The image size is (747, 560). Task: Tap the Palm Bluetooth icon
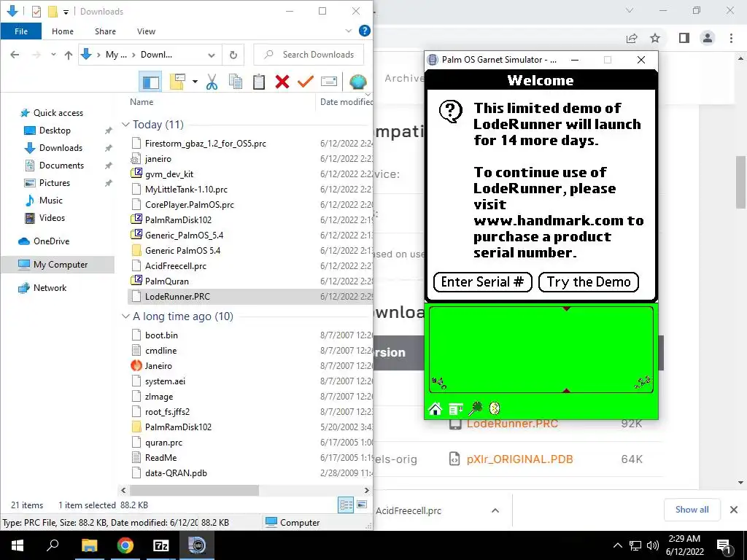point(495,408)
